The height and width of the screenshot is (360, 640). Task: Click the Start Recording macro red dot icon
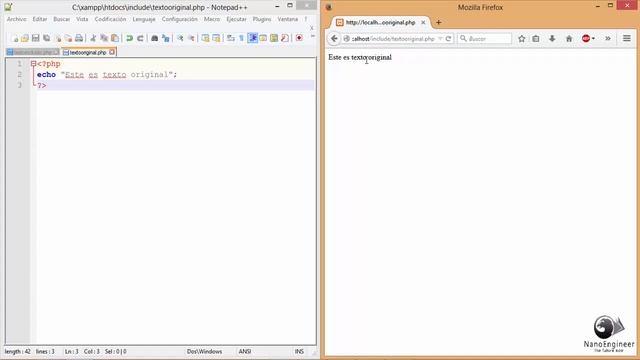coord(299,38)
